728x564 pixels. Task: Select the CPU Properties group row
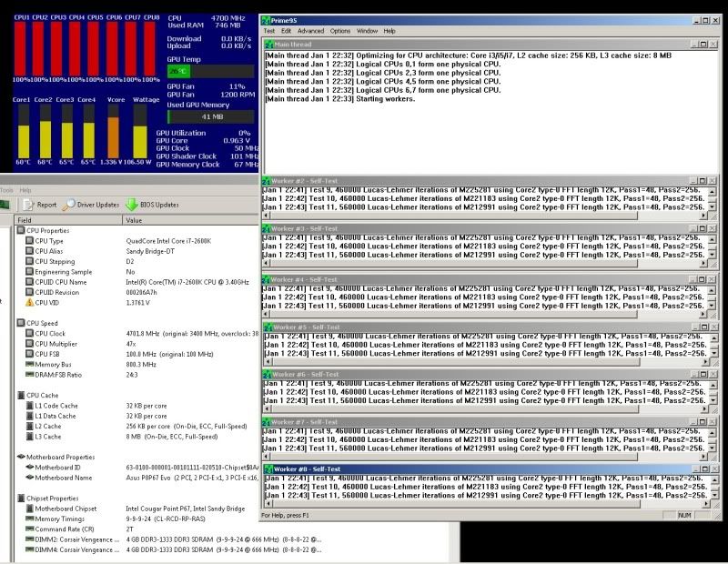tap(48, 231)
